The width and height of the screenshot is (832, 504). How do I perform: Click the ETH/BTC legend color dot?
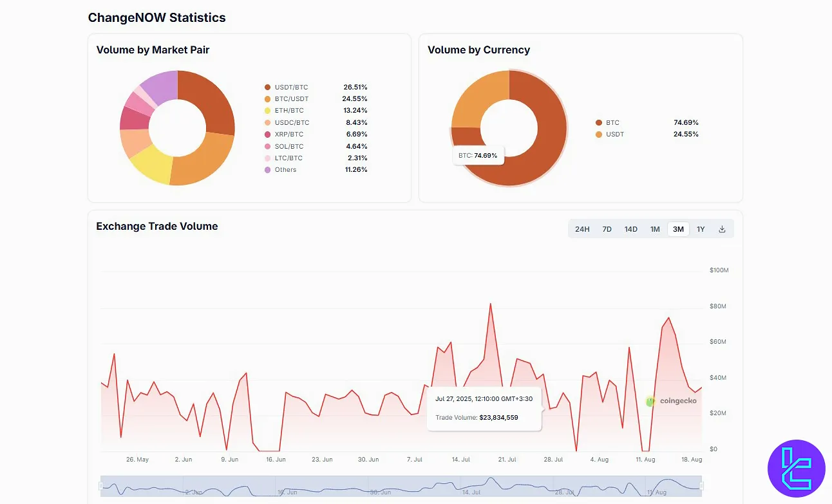pos(267,111)
